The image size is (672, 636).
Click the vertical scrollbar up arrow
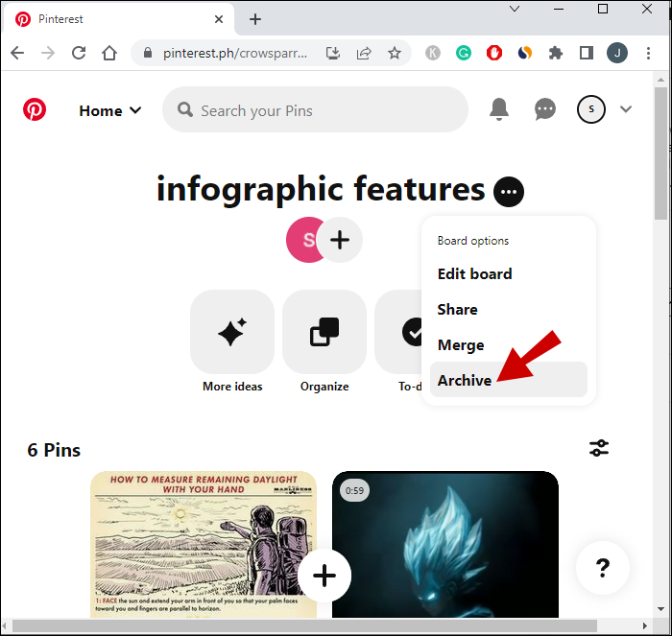tap(660, 80)
